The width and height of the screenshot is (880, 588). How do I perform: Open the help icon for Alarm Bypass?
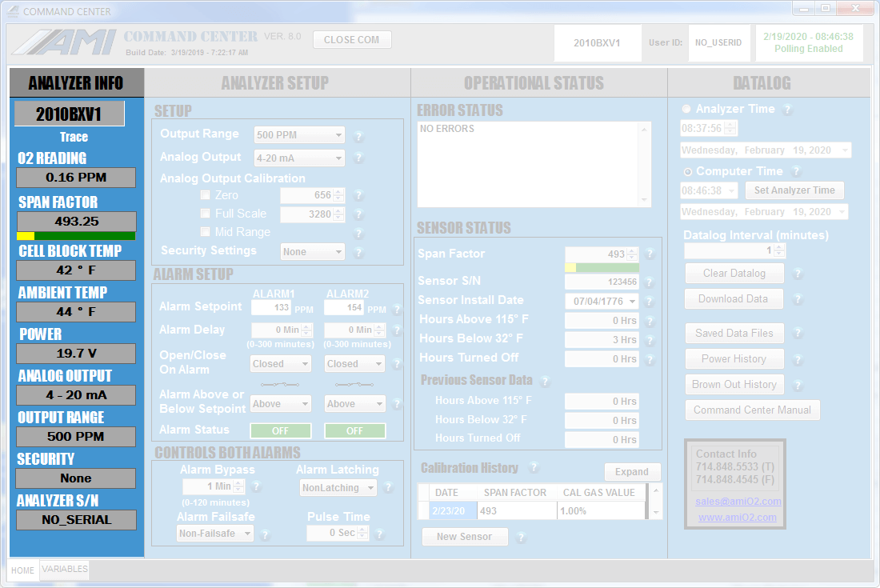[x=257, y=486]
